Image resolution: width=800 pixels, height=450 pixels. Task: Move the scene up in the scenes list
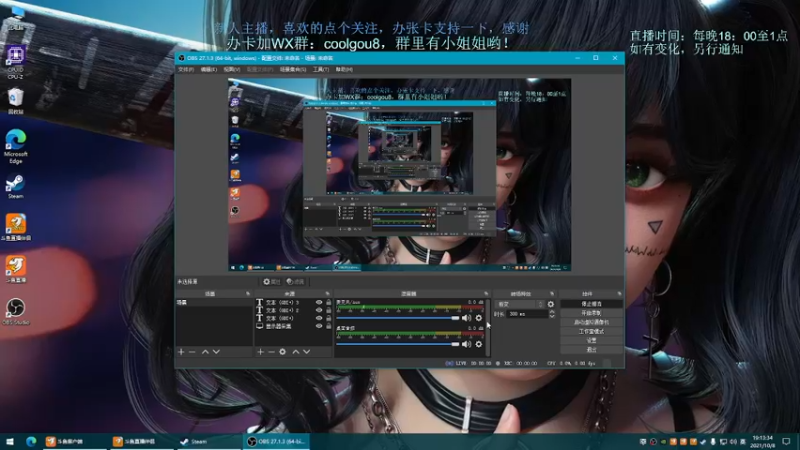[205, 352]
